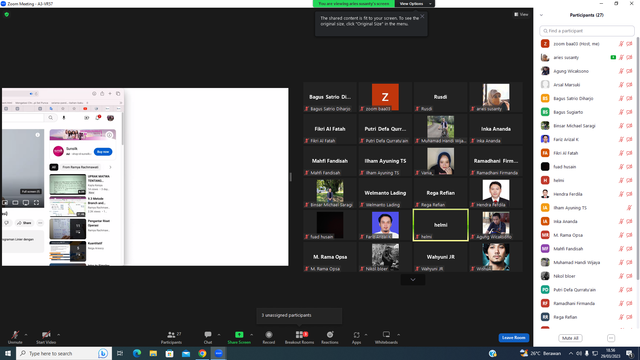Select Bagus Sugiarto in participant list
The image size is (640, 360).
[x=587, y=112]
